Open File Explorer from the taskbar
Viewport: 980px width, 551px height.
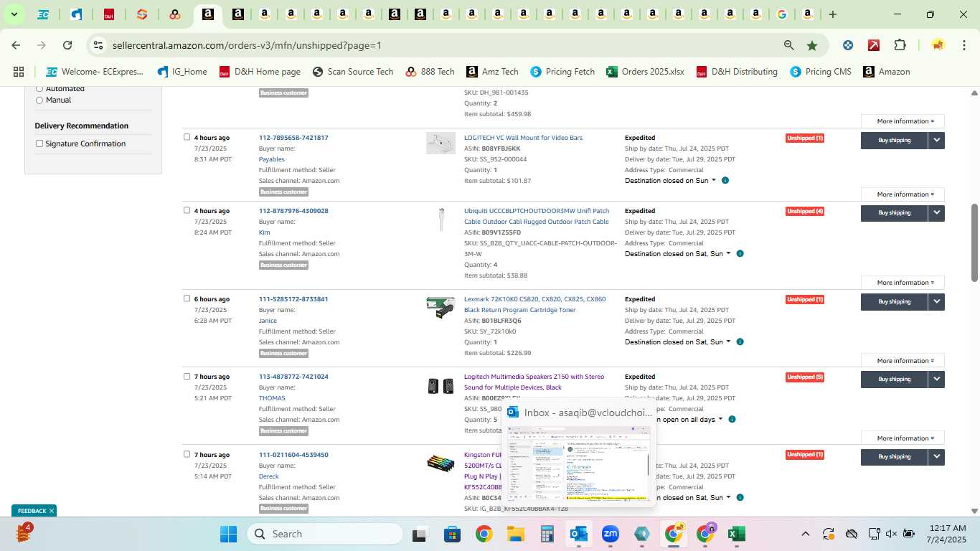515,534
